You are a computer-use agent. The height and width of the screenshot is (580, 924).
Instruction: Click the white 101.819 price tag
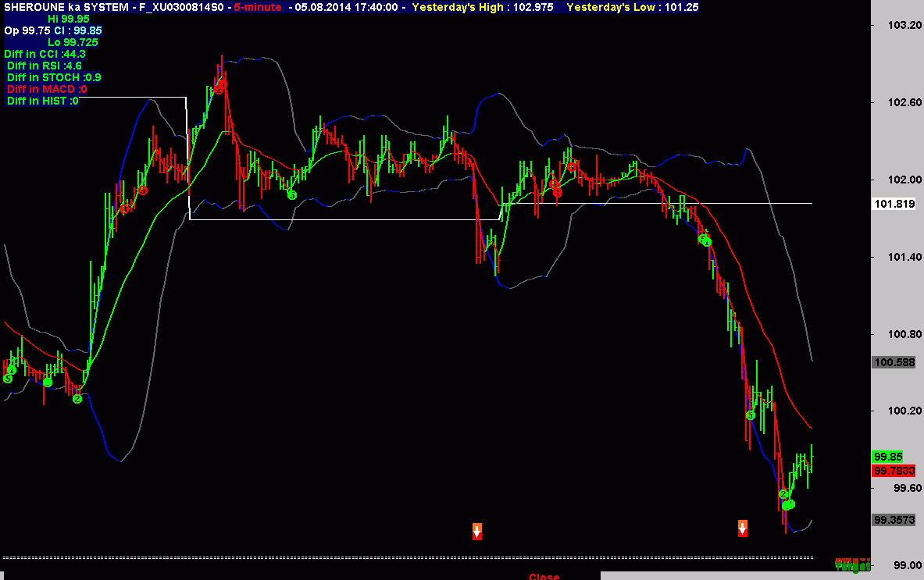point(890,204)
